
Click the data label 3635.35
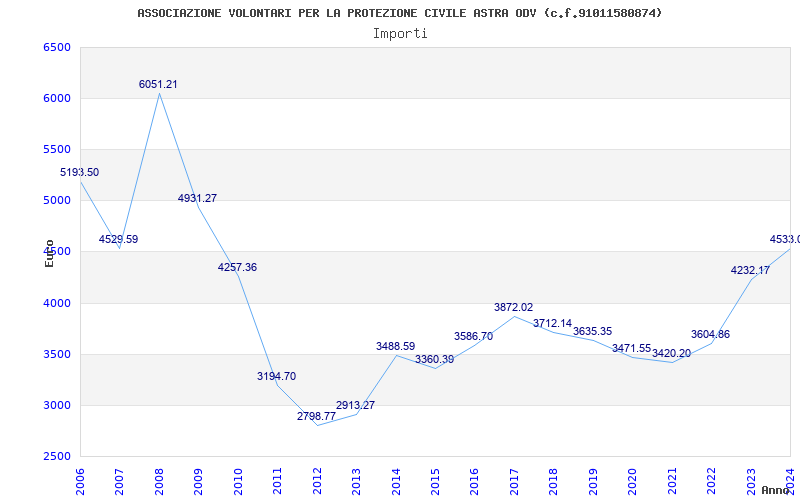[x=592, y=332]
